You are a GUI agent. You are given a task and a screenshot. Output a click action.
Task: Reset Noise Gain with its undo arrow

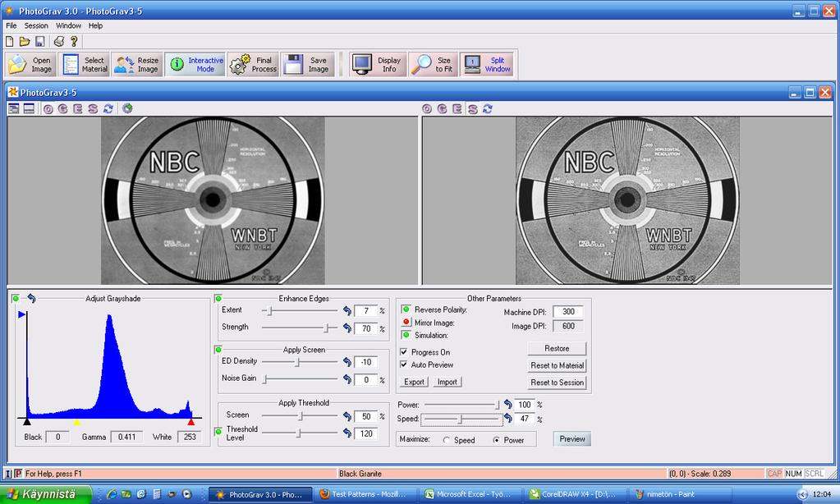pos(347,379)
